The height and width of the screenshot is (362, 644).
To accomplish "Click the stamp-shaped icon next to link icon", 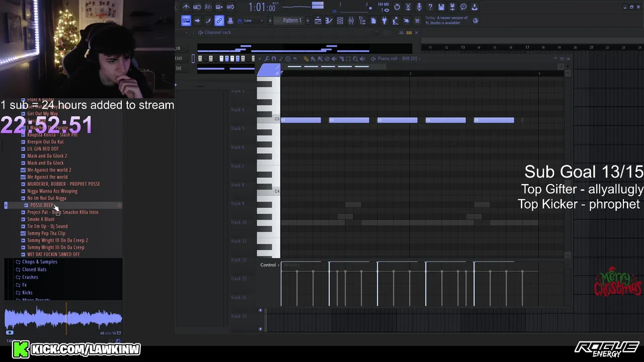I will click(230, 21).
